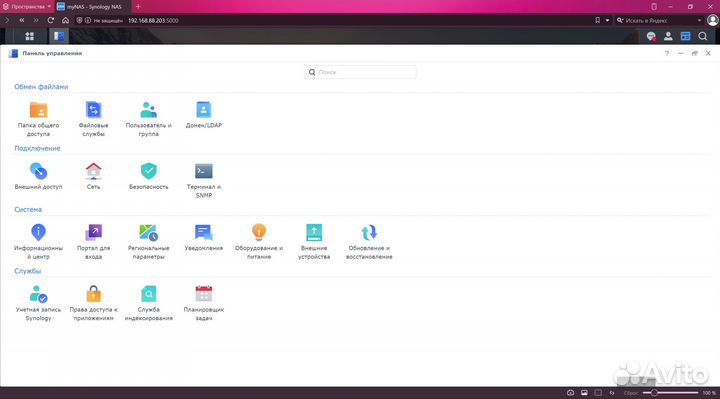Click Сброс zoom reset button
The width and height of the screenshot is (720, 399).
[x=631, y=393]
